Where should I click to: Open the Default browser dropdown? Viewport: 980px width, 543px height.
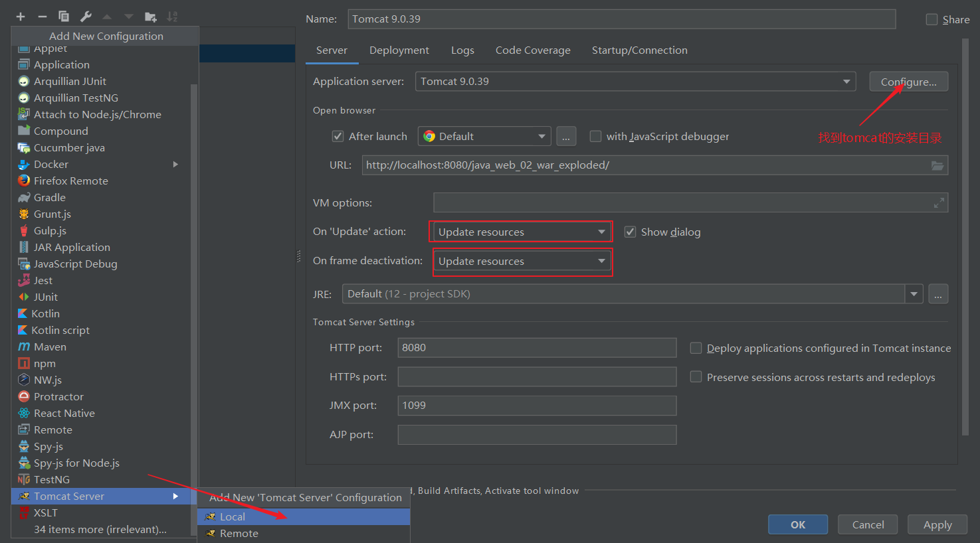click(484, 136)
